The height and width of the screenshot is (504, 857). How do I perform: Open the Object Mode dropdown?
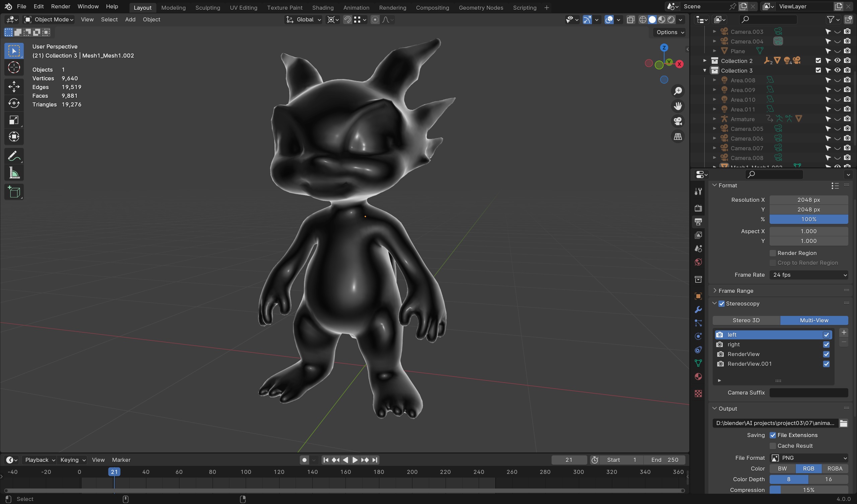click(x=49, y=19)
